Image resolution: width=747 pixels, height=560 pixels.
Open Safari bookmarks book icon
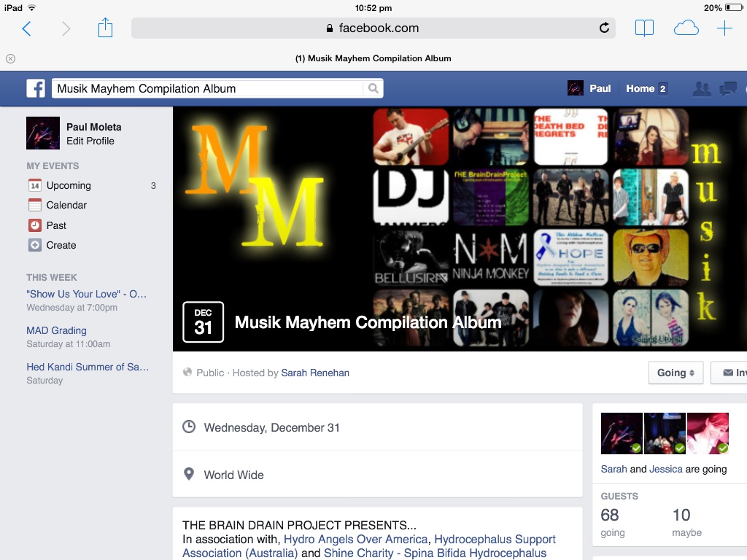(644, 28)
